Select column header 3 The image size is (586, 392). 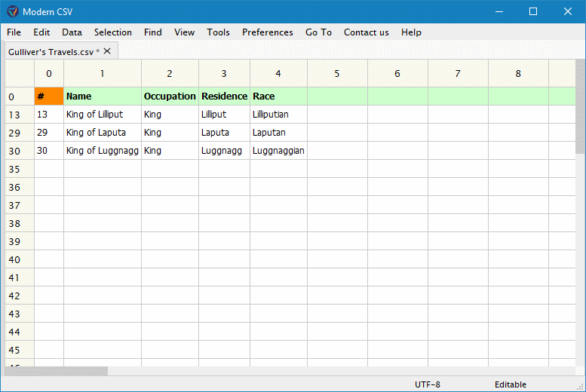pos(224,74)
